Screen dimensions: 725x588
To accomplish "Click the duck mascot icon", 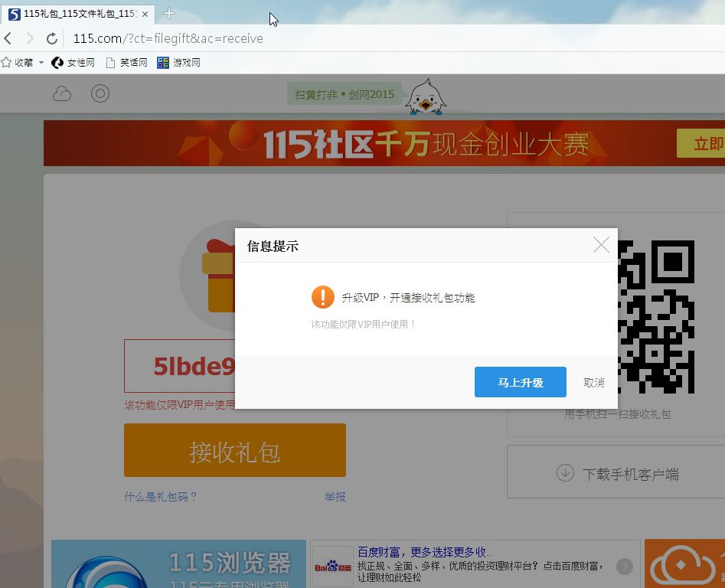I will [426, 97].
